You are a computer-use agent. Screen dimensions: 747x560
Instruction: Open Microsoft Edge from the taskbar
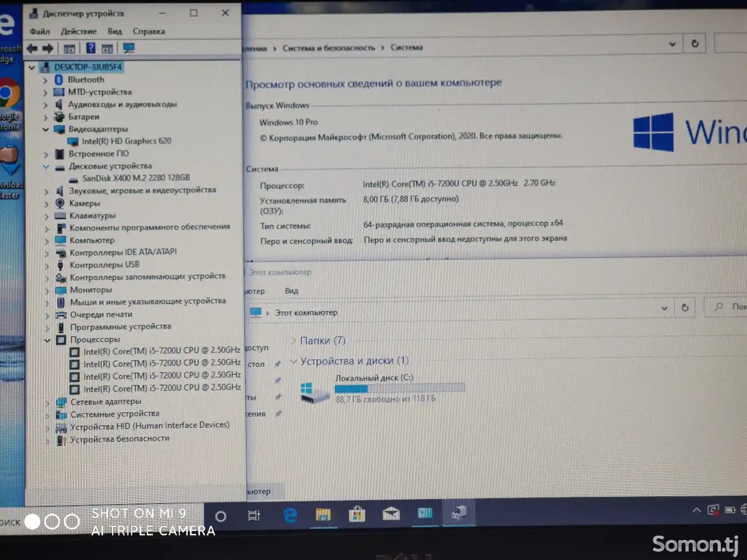pos(290,515)
